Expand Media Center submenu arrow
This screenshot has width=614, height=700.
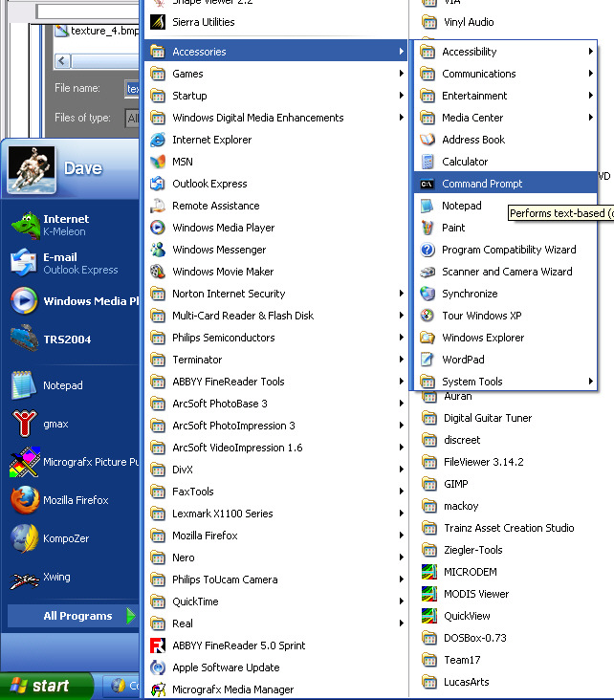coord(591,117)
